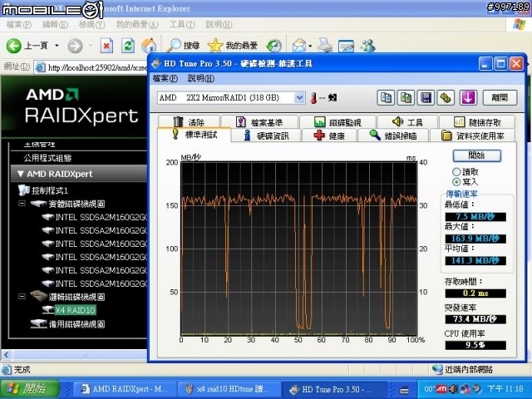Click the IE Search magnifier icon

(174, 45)
